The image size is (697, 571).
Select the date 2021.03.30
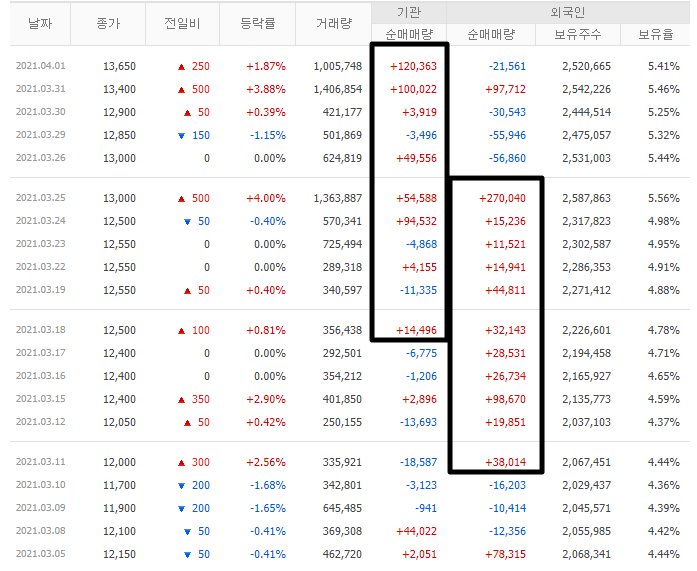click(40, 112)
